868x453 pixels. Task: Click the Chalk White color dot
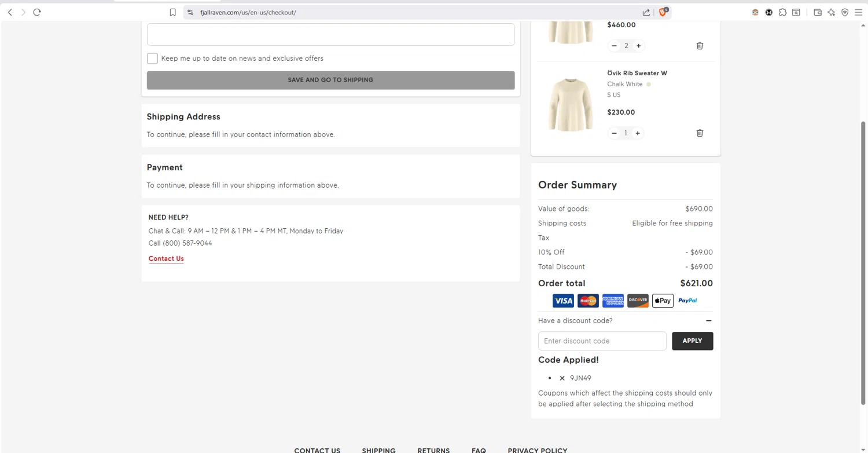tap(649, 85)
